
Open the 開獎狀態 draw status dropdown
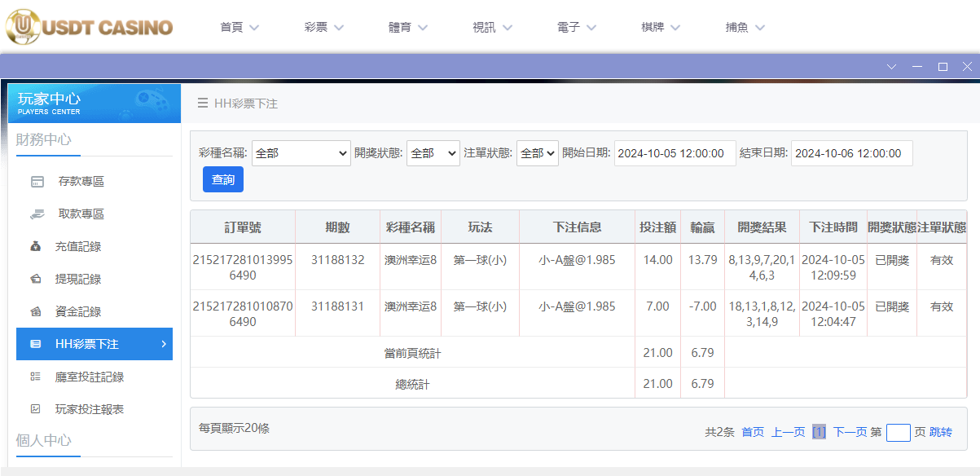[x=433, y=153]
